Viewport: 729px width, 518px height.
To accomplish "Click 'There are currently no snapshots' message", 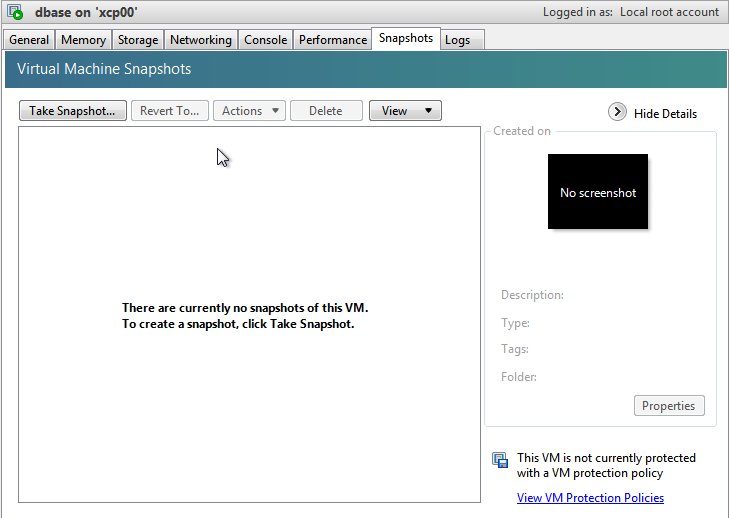I will coord(245,308).
